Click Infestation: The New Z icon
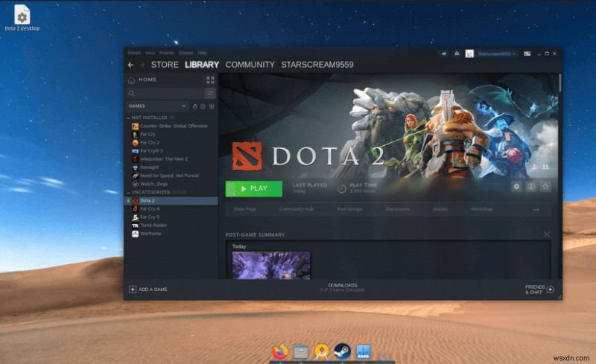Image resolution: width=596 pixels, height=364 pixels. tap(135, 159)
